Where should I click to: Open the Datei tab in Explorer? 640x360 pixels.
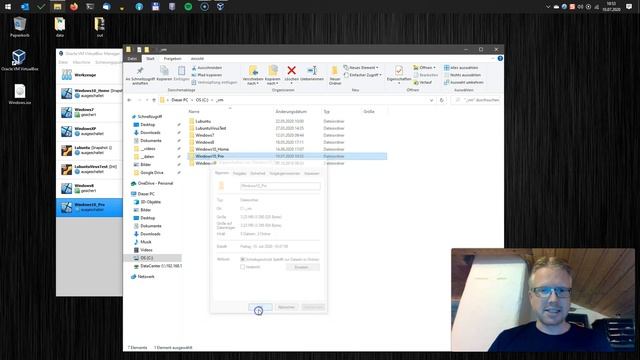click(132, 59)
